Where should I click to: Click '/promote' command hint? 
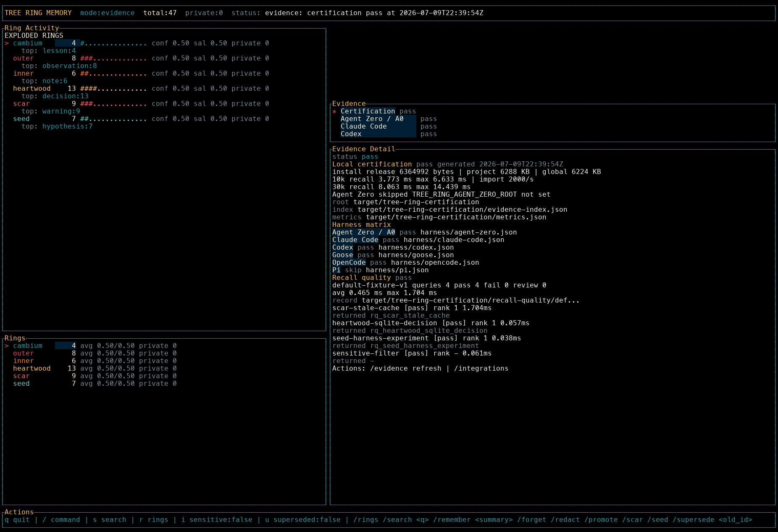coord(601,520)
